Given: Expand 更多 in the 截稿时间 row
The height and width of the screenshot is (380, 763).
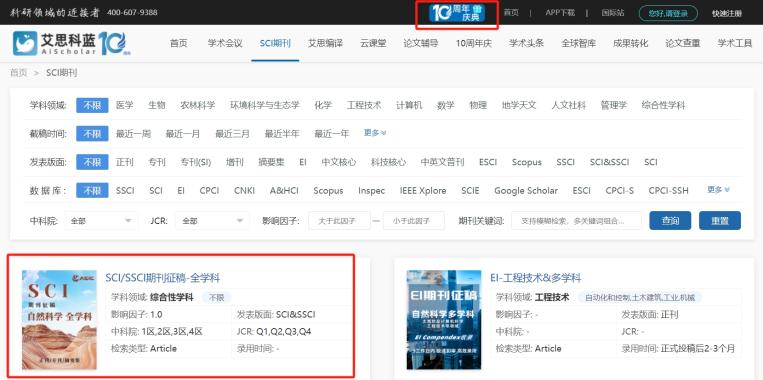Looking at the screenshot, I should pos(375,133).
